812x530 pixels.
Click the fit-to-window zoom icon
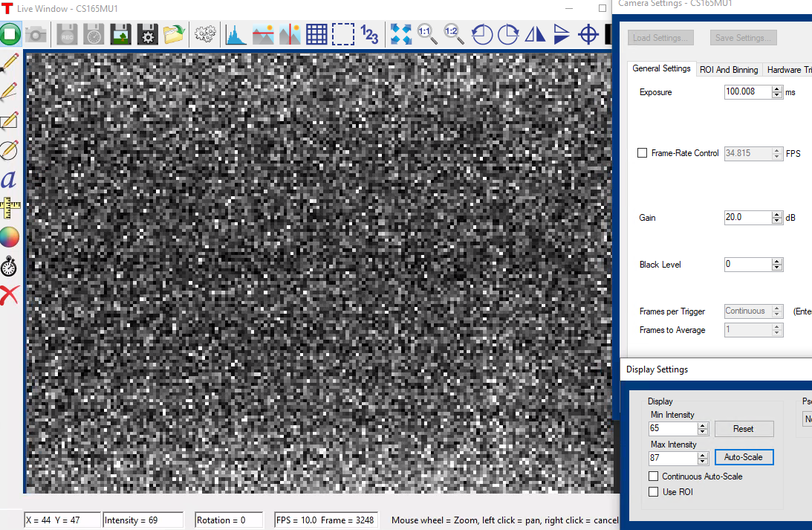401,34
